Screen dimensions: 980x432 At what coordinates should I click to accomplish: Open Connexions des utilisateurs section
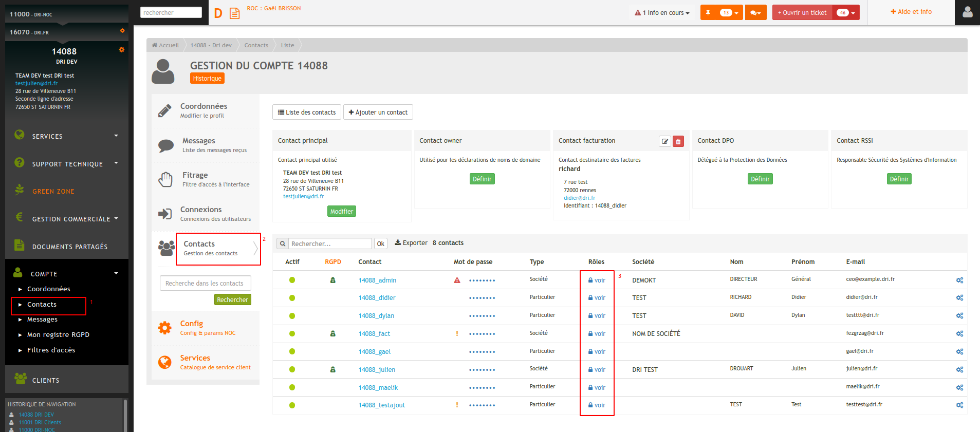[x=206, y=214]
